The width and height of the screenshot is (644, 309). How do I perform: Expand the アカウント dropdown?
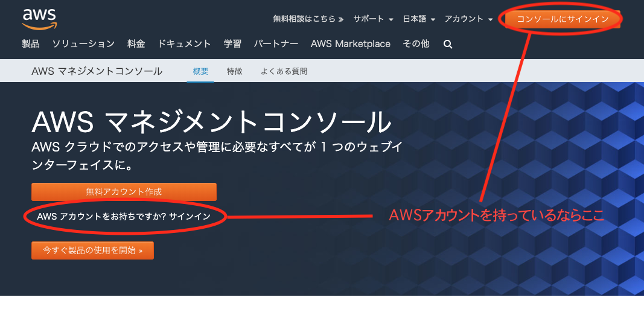click(468, 19)
